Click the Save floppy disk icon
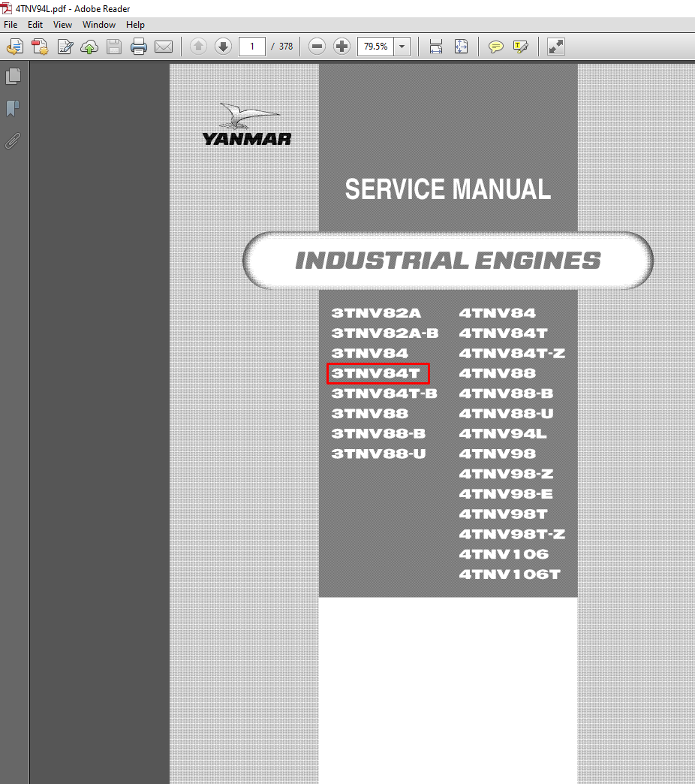 tap(114, 47)
